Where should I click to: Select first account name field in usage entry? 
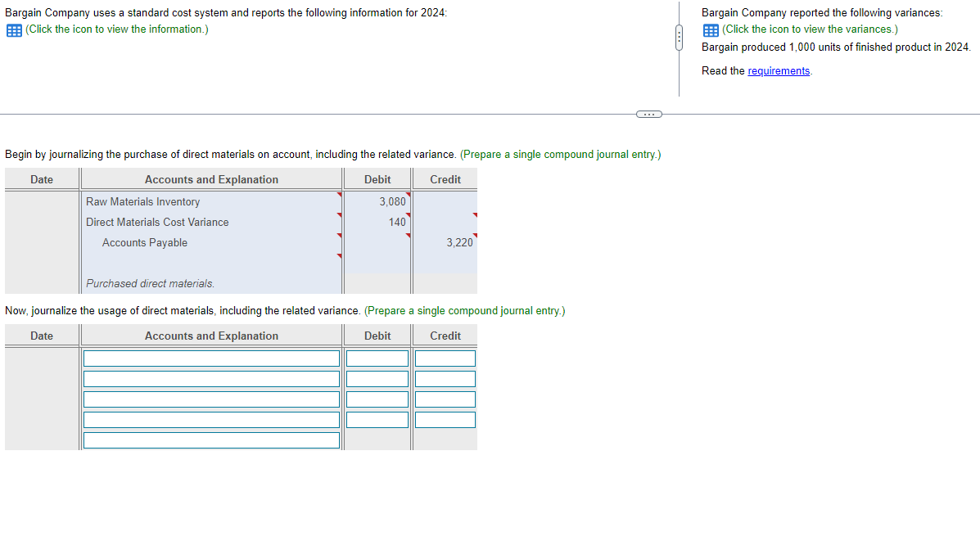[x=212, y=358]
